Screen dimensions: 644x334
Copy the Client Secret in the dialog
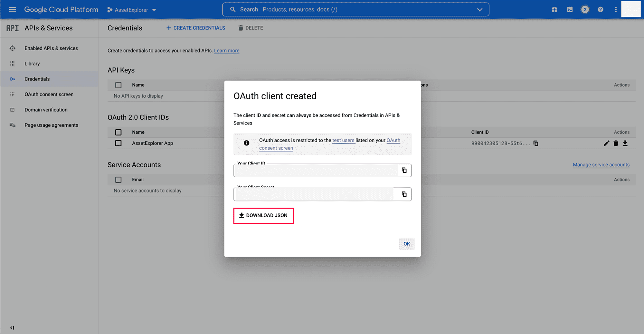pyautogui.click(x=404, y=194)
